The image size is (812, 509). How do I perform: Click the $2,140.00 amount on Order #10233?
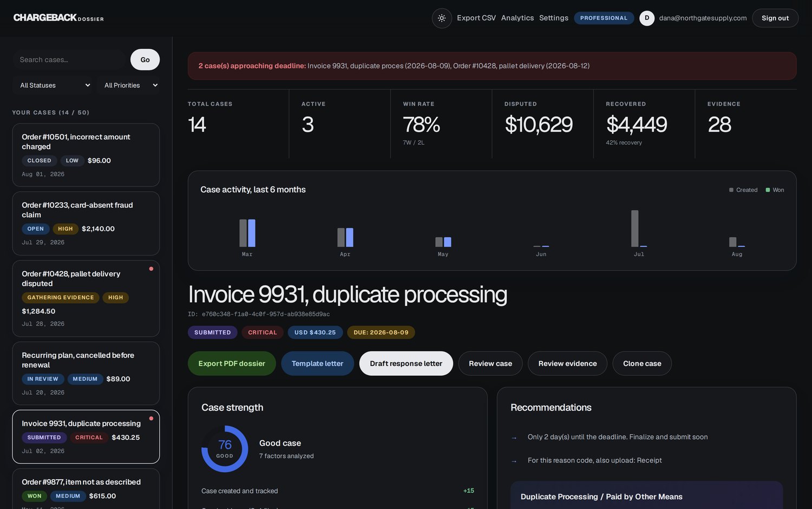coord(98,229)
